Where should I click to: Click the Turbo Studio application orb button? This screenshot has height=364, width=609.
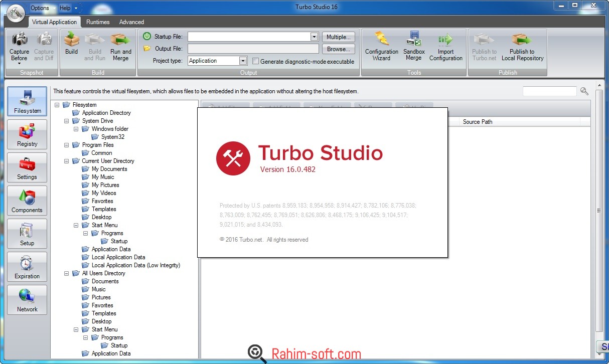(16, 14)
